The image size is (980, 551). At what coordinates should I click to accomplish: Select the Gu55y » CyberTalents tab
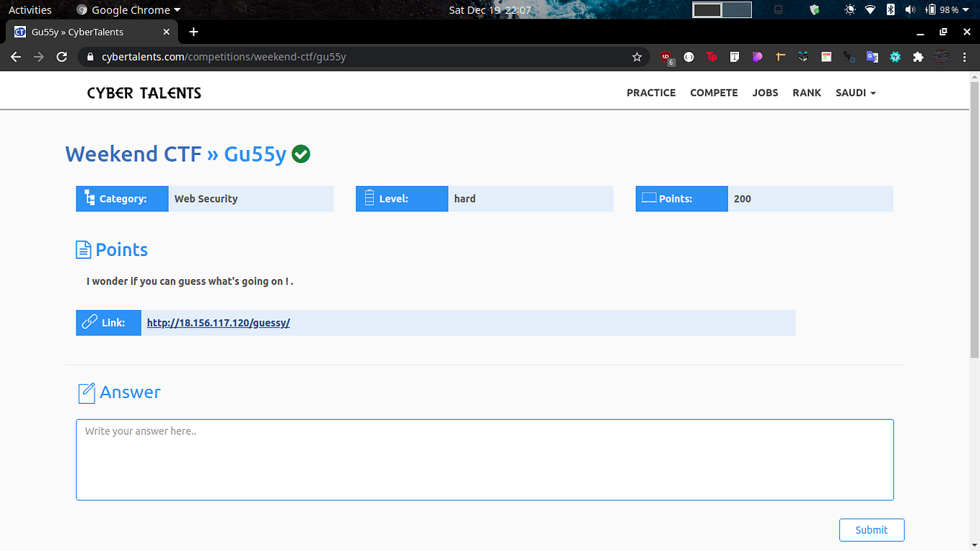click(x=92, y=32)
